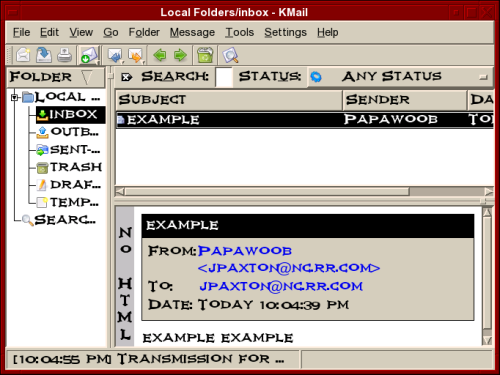Screen dimensions: 500x375
Task: Click the sent-mail folder icon
Action: 42,150
